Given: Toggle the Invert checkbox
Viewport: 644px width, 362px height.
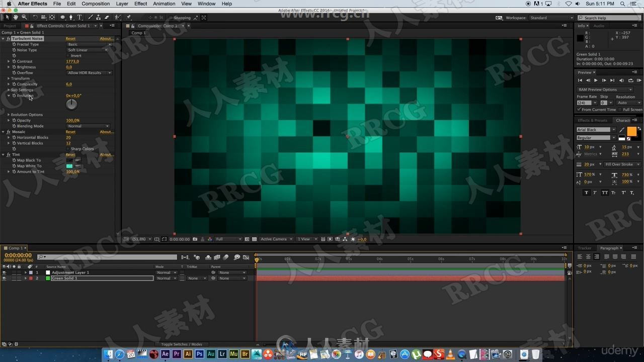Looking at the screenshot, I should [68, 56].
